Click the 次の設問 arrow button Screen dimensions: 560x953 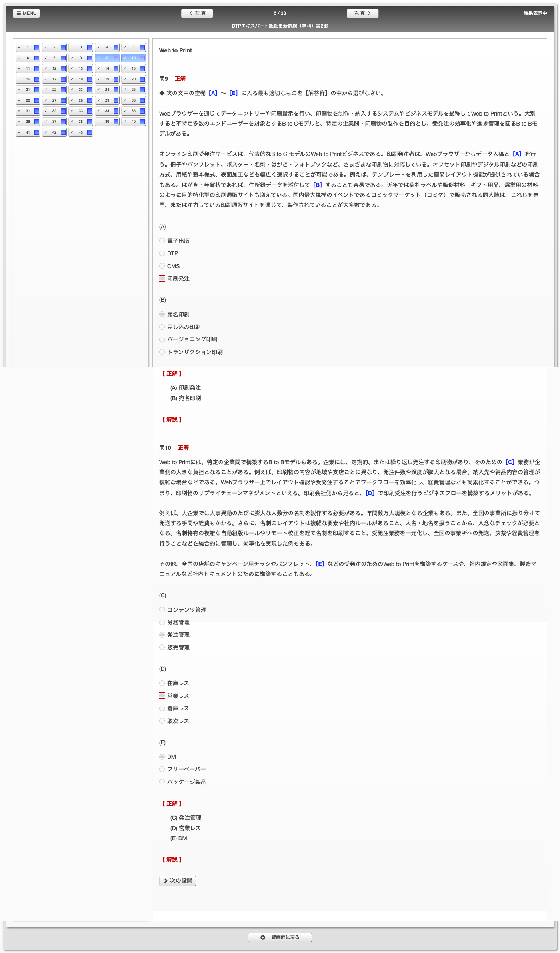tap(178, 881)
